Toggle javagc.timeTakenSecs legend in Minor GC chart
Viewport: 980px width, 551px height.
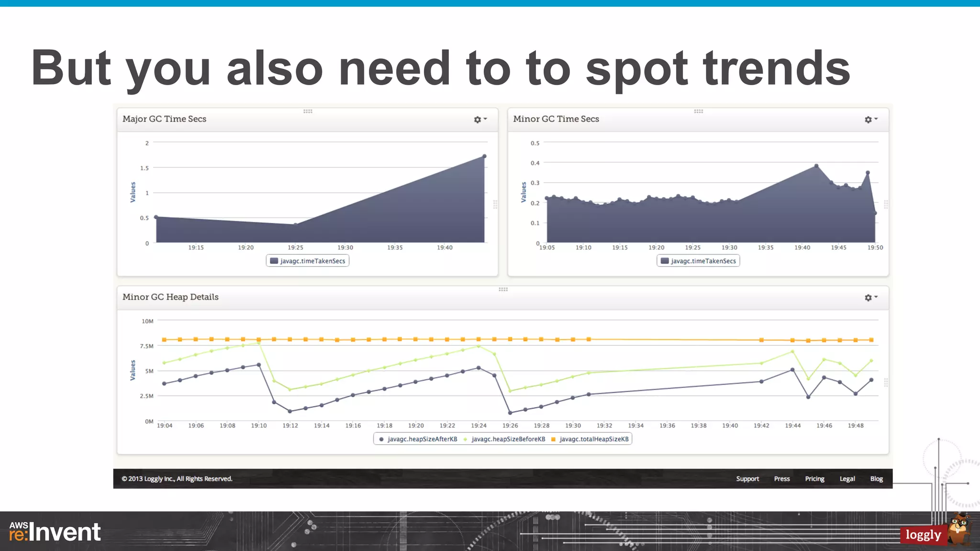click(x=702, y=261)
